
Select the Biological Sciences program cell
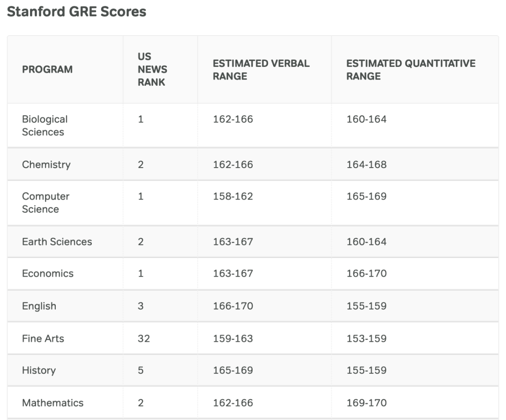pyautogui.click(x=45, y=125)
